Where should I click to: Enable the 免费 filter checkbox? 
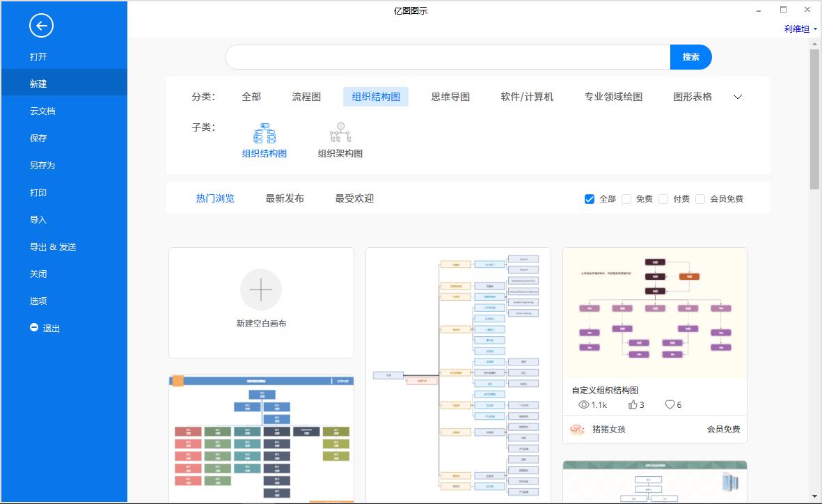pos(626,198)
